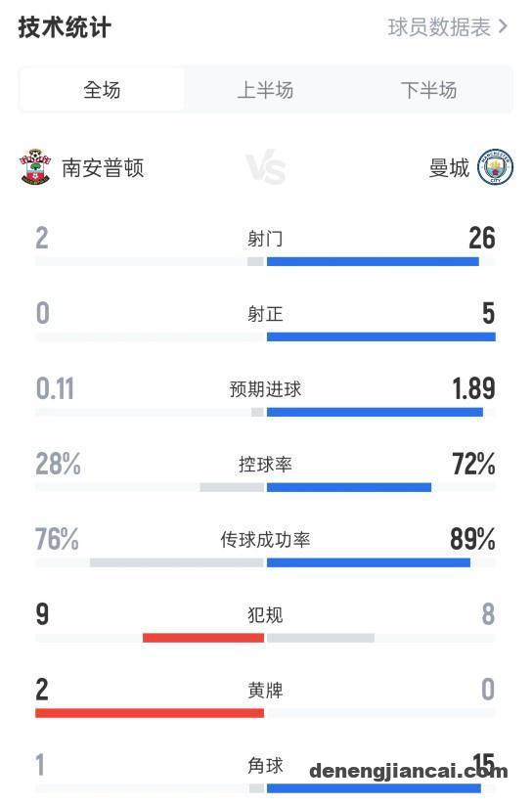
Task: Click the blue 射正 shots-on-target bar
Action: click(380, 336)
